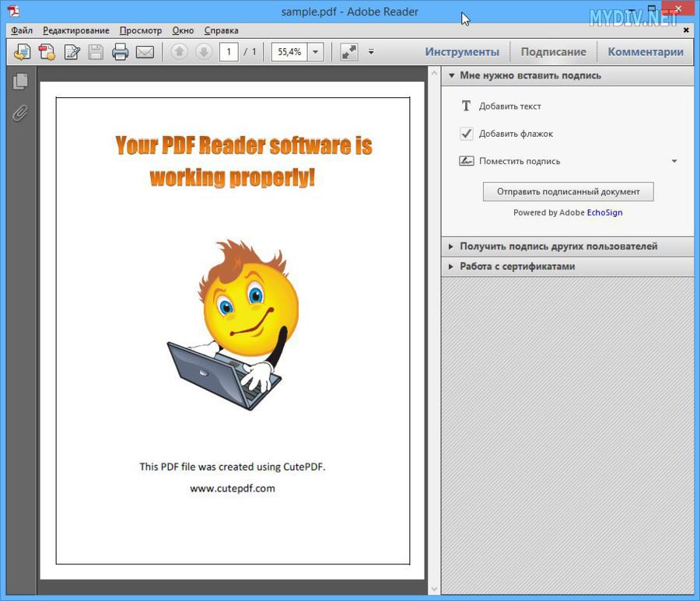Collapse 'Мне нужно вставить подпись' section
Viewport: 700px width, 601px height.
point(568,75)
